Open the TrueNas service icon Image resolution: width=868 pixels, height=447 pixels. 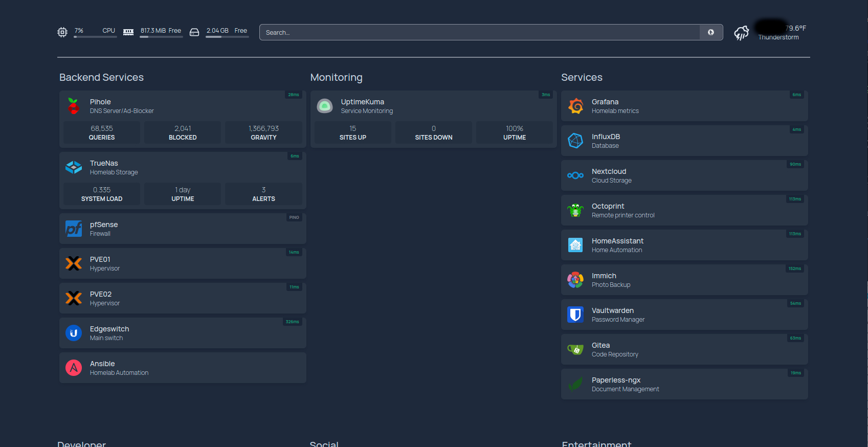click(74, 167)
